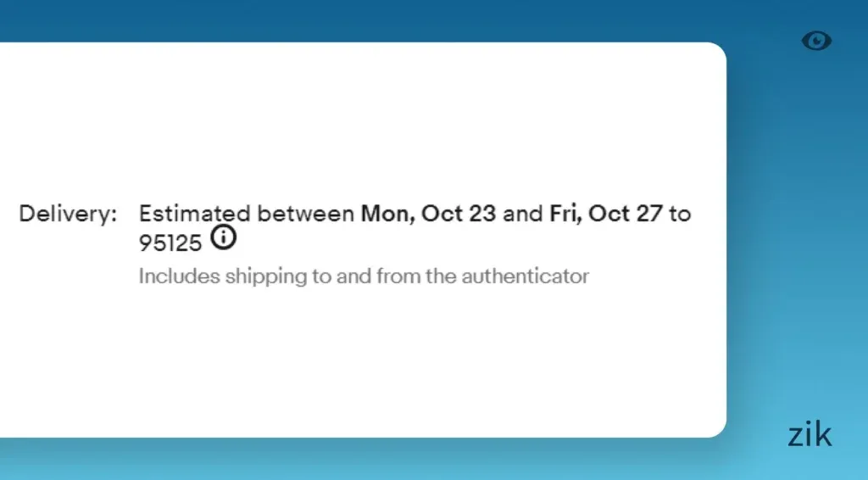Click the 95125 ZIP code
The height and width of the screenshot is (480, 868).
click(x=170, y=243)
